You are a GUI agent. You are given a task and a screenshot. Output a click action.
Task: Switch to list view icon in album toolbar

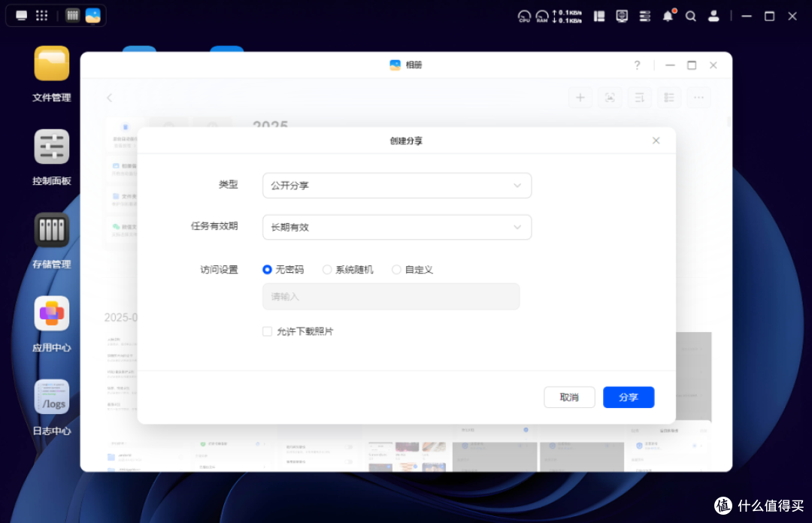click(669, 98)
